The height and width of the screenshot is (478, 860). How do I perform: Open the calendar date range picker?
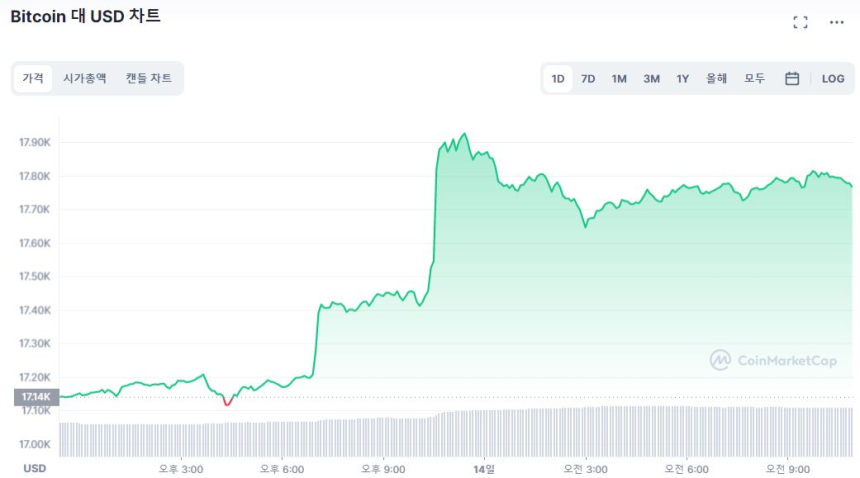pos(792,79)
